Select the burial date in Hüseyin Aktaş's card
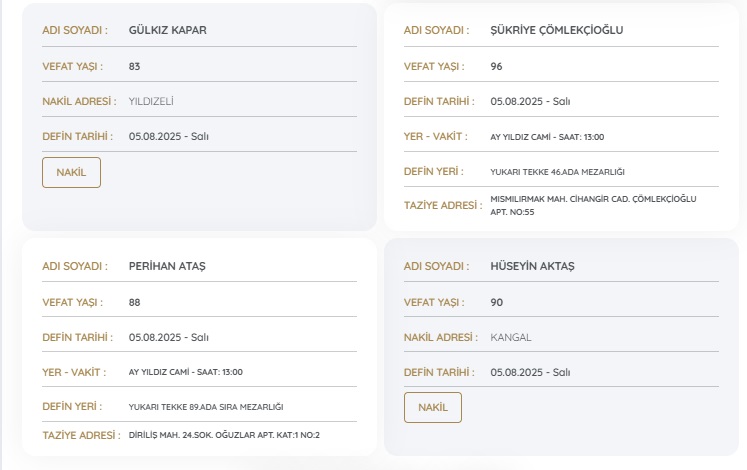 tap(530, 372)
